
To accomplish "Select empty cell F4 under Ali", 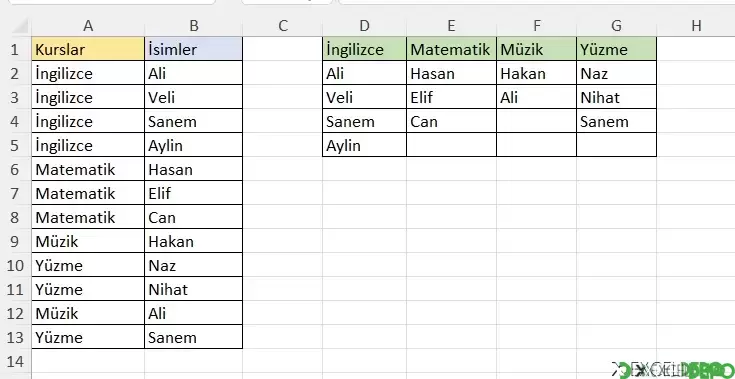I will 537,121.
